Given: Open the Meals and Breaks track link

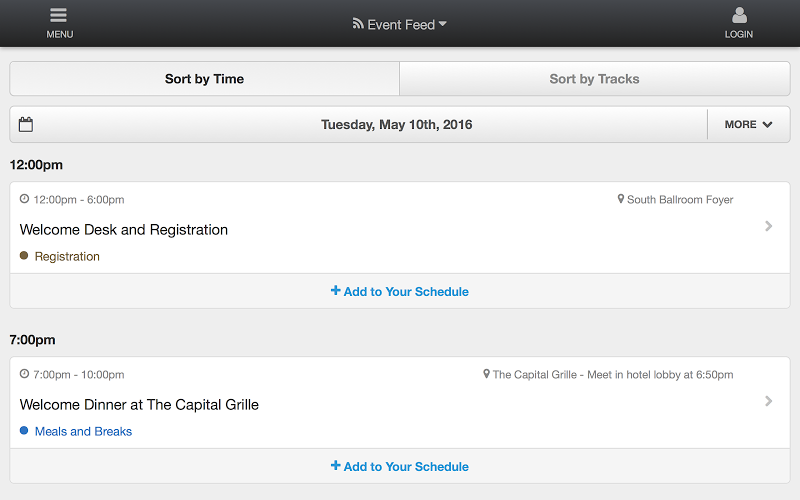Looking at the screenshot, I should coord(83,432).
